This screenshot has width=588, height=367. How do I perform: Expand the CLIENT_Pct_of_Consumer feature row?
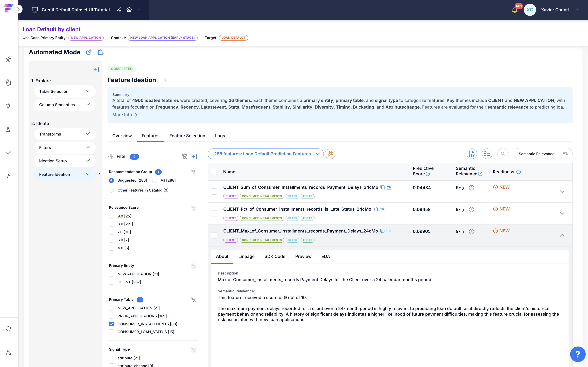pyautogui.click(x=562, y=213)
